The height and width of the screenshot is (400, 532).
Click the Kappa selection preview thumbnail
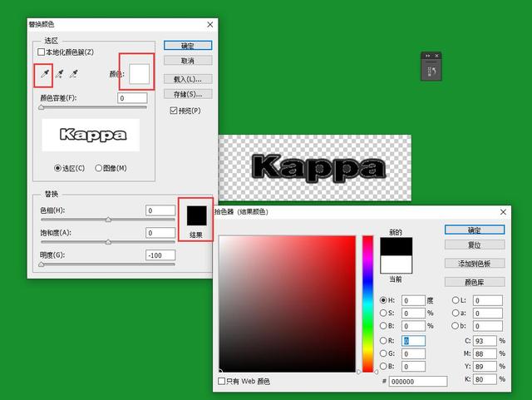click(91, 135)
